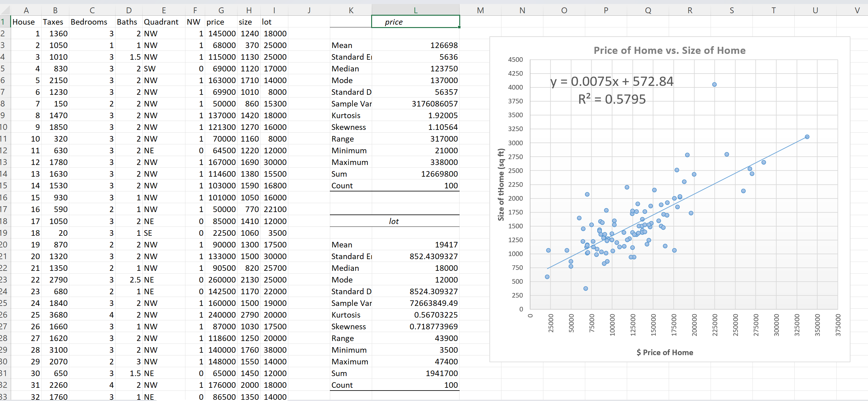Select the R² value label in the chart
The width and height of the screenshot is (868, 401).
pos(612,99)
